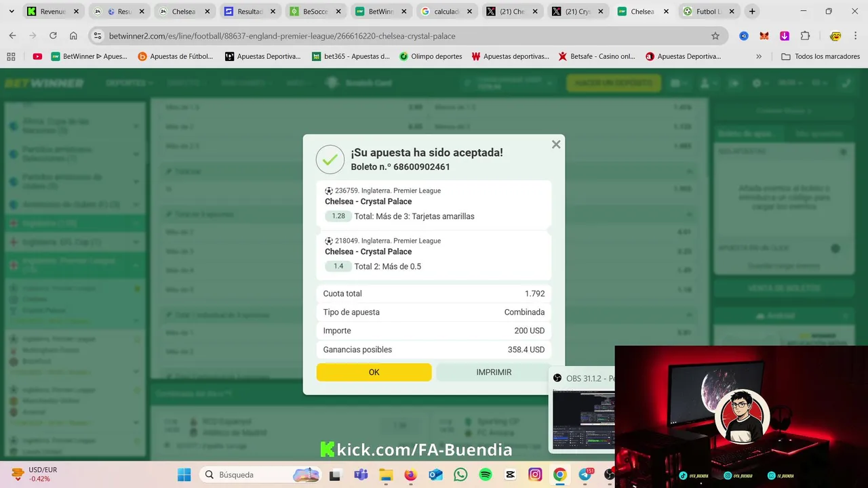The width and height of the screenshot is (868, 488).
Task: Click the Boleto n.º 68600902461 text
Action: tap(400, 167)
